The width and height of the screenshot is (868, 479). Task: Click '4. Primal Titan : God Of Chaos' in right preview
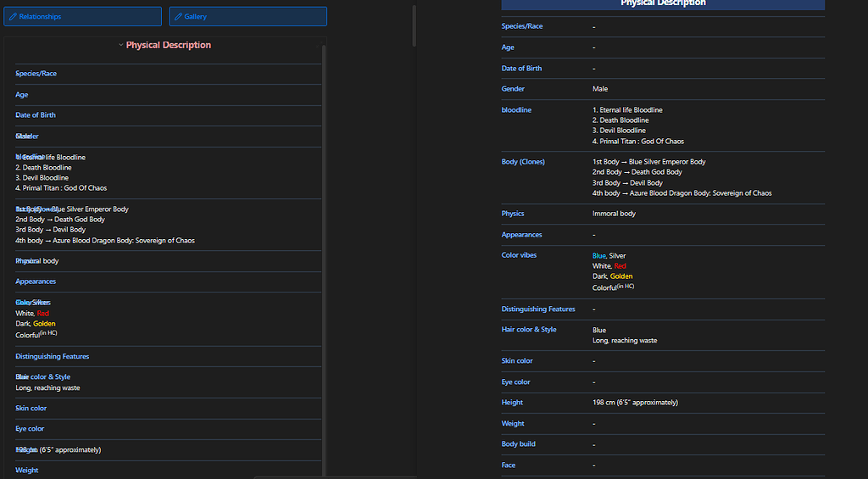[638, 142]
